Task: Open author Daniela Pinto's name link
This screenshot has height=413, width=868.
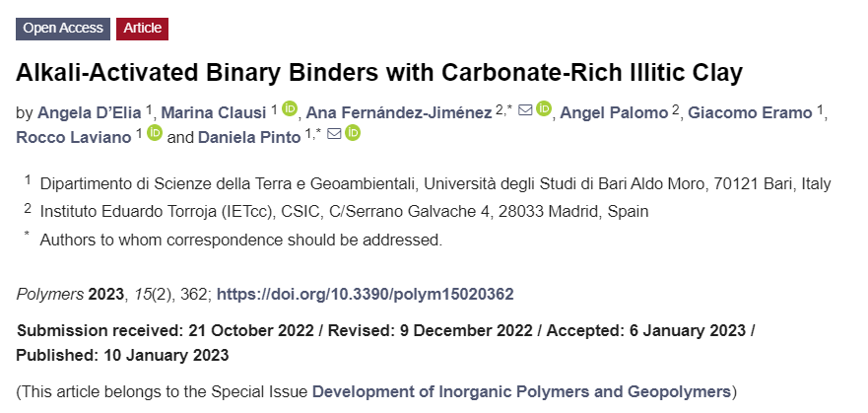Action: click(x=249, y=137)
